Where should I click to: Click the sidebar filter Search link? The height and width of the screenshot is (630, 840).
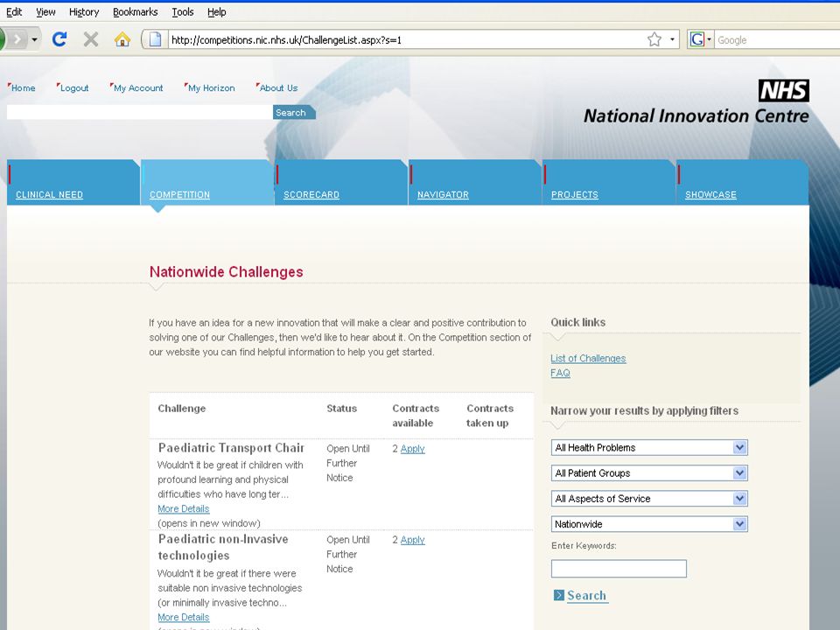click(587, 596)
